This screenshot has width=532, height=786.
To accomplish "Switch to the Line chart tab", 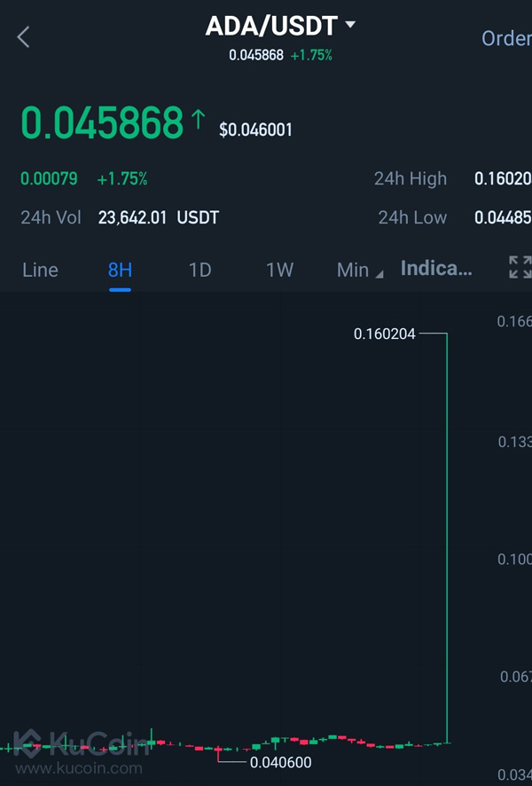I will pyautogui.click(x=40, y=270).
